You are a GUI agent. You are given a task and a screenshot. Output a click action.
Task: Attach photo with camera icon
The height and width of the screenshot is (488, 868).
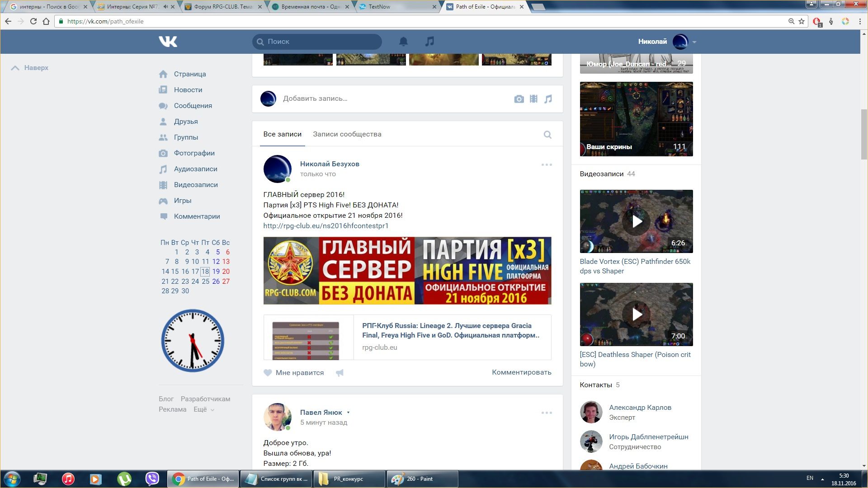[519, 99]
